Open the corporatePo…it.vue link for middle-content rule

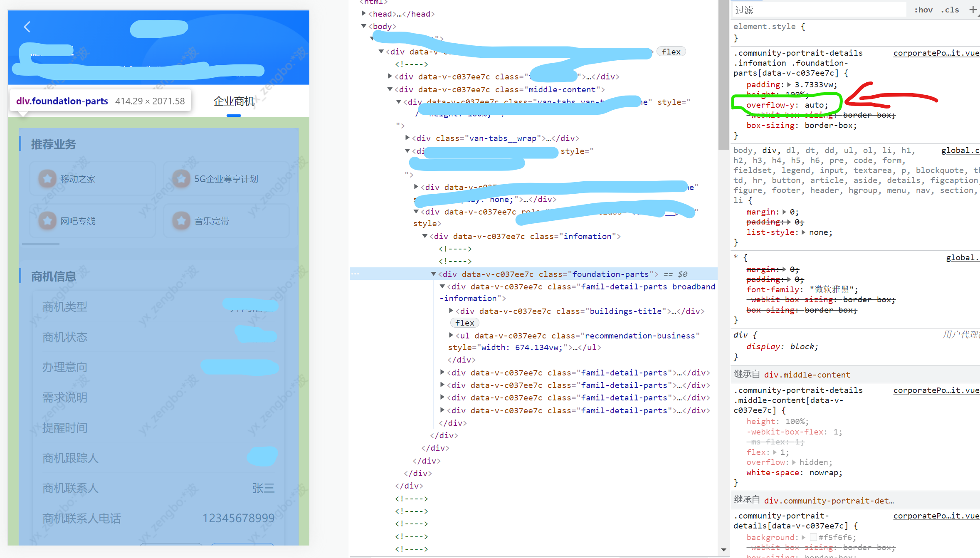click(x=936, y=390)
